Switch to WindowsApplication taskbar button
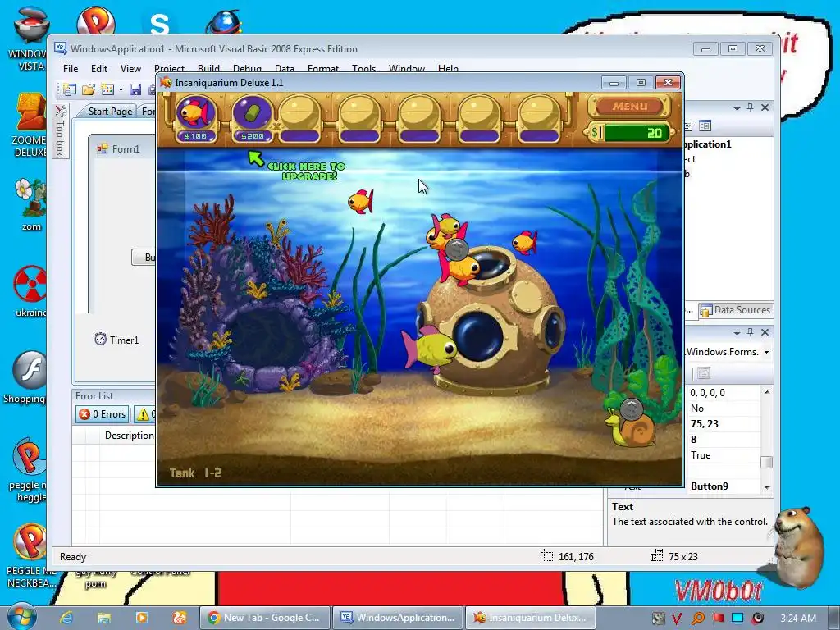Screen dimensions: 840x630 click(x=398, y=618)
